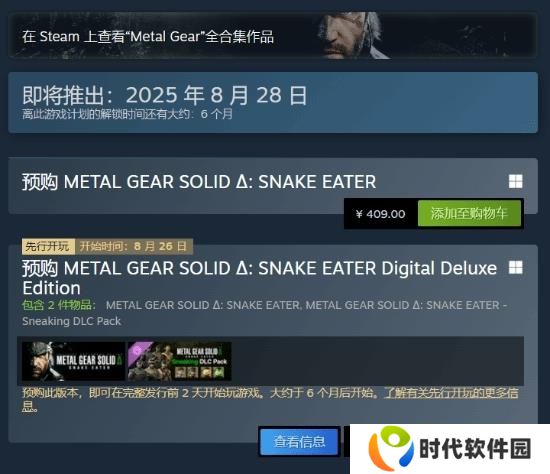Click the 预购 METAL GEAR SOLID Δ: SNAKE EATER heading
Viewport: 550px width, 474px height.
[199, 181]
